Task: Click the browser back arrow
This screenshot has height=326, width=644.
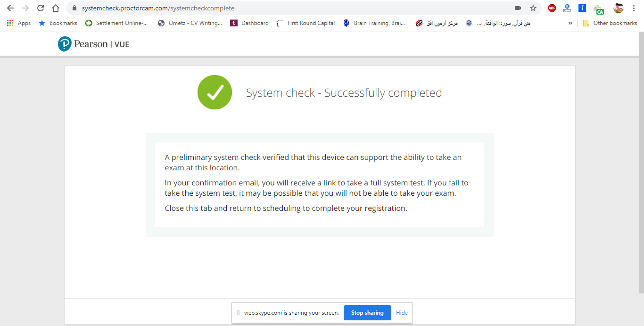Action: (10, 8)
